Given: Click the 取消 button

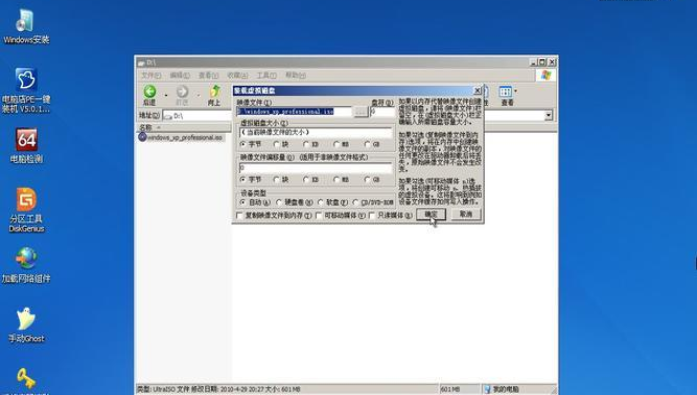Looking at the screenshot, I should (465, 214).
